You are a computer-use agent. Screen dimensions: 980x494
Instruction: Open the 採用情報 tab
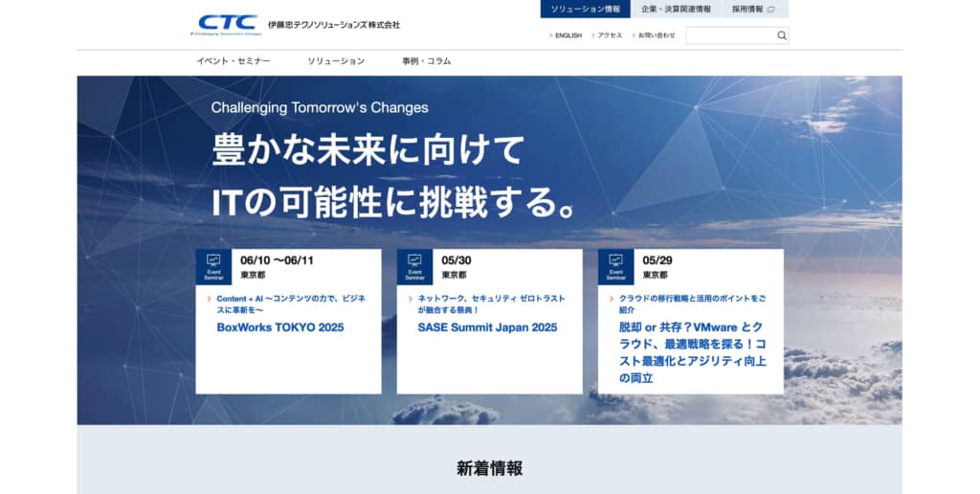point(746,10)
